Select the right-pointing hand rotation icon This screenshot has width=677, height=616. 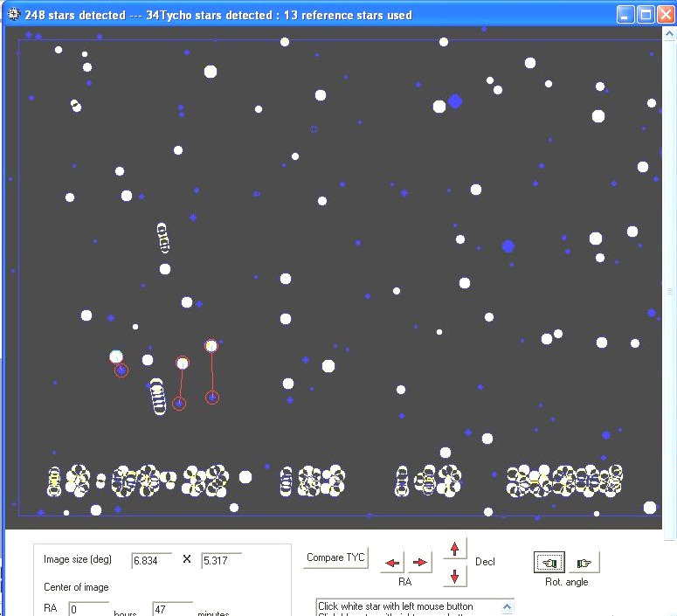(584, 563)
